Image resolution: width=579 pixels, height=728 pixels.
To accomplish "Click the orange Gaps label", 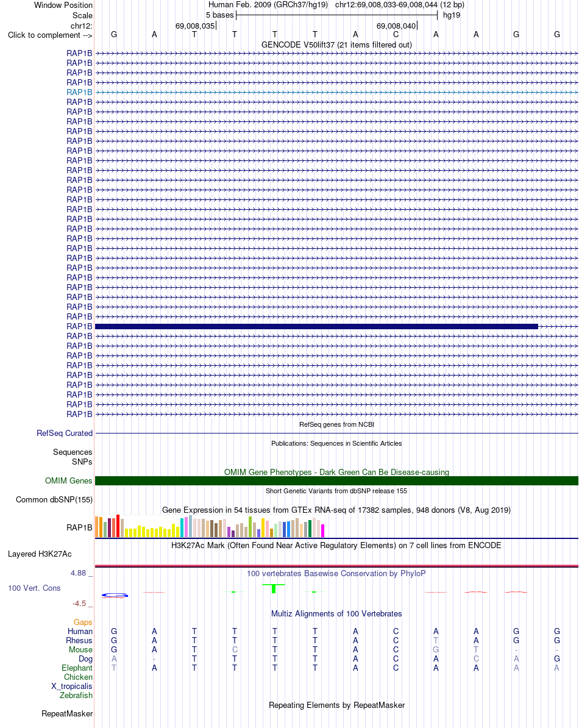I will 83,623.
